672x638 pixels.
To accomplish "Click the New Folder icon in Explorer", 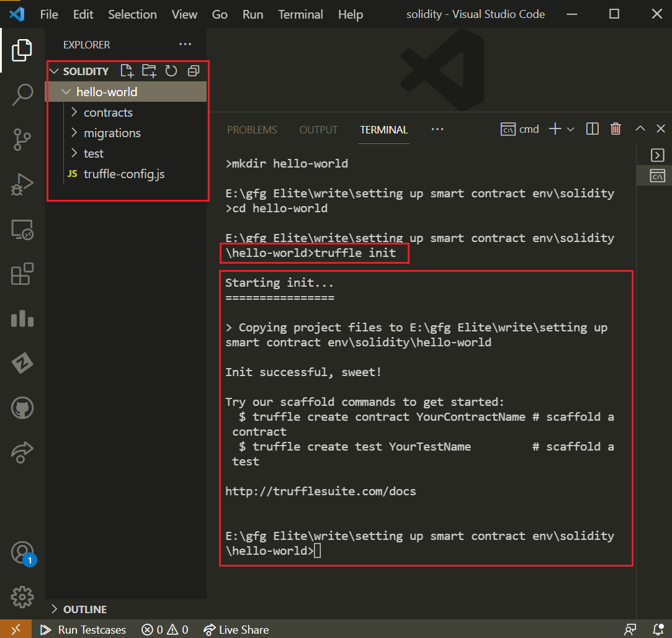I will (149, 71).
